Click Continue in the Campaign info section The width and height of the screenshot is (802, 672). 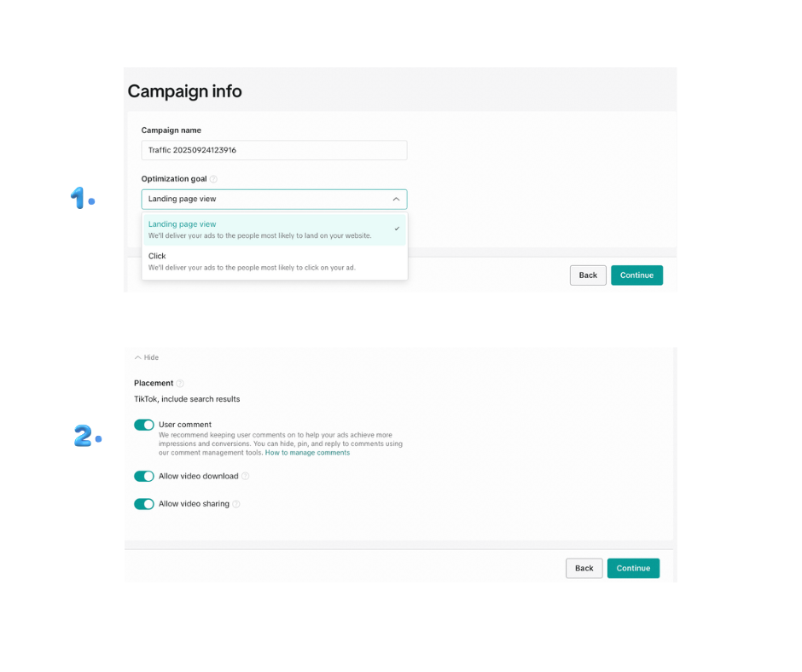tap(636, 275)
